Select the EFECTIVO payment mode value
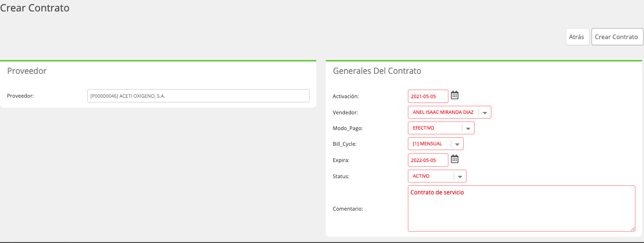The height and width of the screenshot is (243, 644). tap(424, 128)
